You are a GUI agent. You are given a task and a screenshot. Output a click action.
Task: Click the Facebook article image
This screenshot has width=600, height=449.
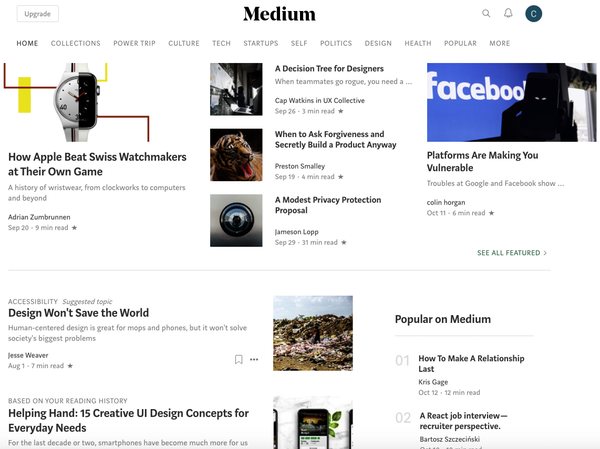click(x=490, y=102)
